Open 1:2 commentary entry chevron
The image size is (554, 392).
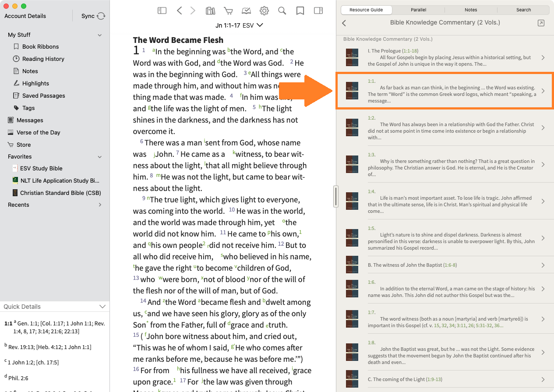[x=543, y=128]
